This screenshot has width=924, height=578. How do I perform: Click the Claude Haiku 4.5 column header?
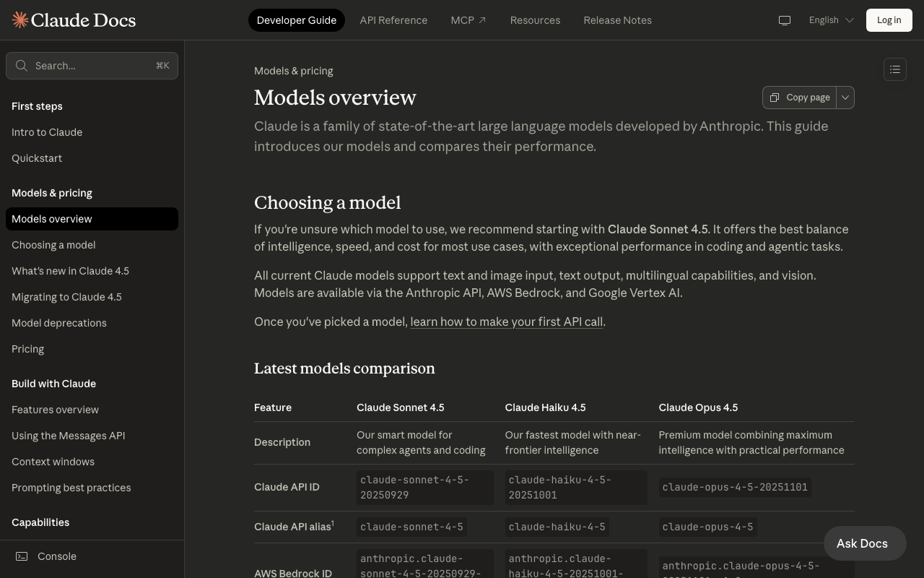pos(546,407)
